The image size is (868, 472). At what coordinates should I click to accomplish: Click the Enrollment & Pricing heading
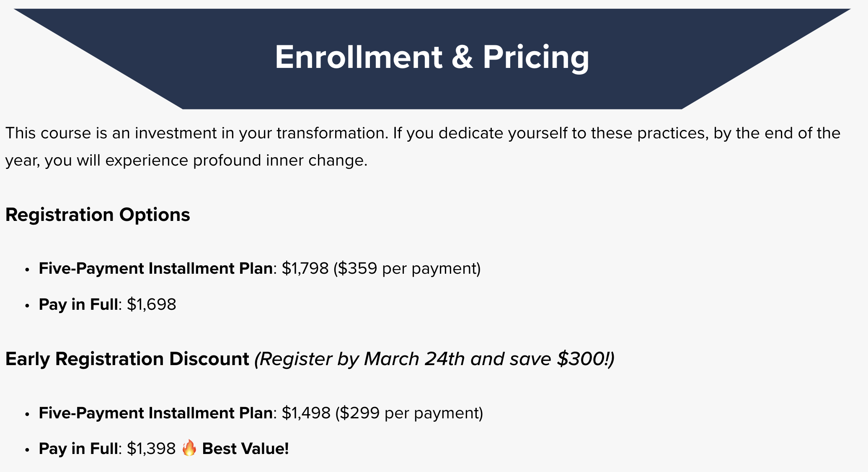click(x=432, y=57)
